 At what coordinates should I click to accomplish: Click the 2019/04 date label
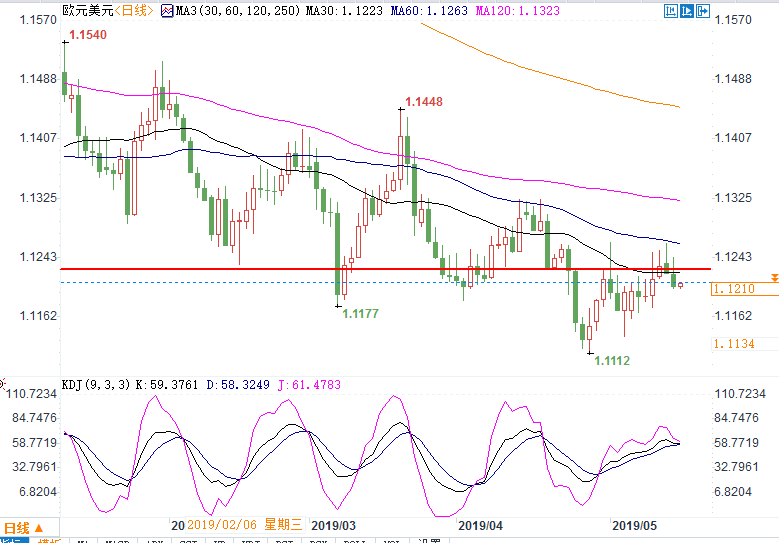480,526
